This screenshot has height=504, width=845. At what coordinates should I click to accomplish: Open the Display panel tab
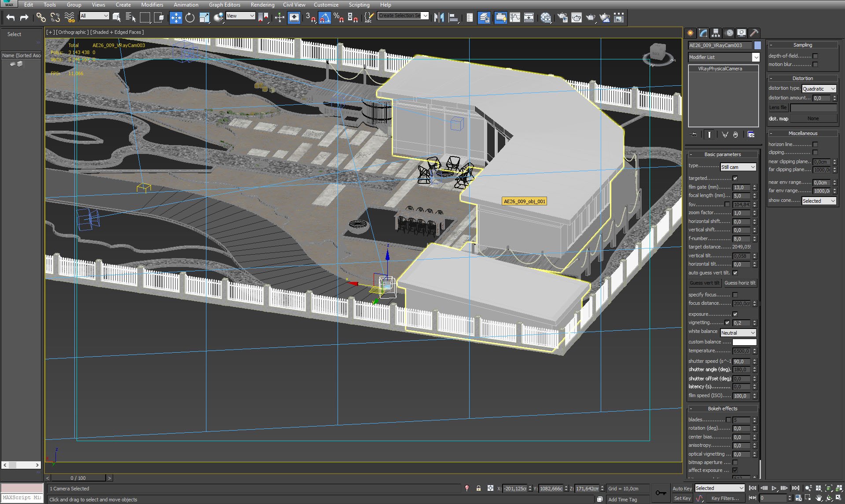point(742,33)
